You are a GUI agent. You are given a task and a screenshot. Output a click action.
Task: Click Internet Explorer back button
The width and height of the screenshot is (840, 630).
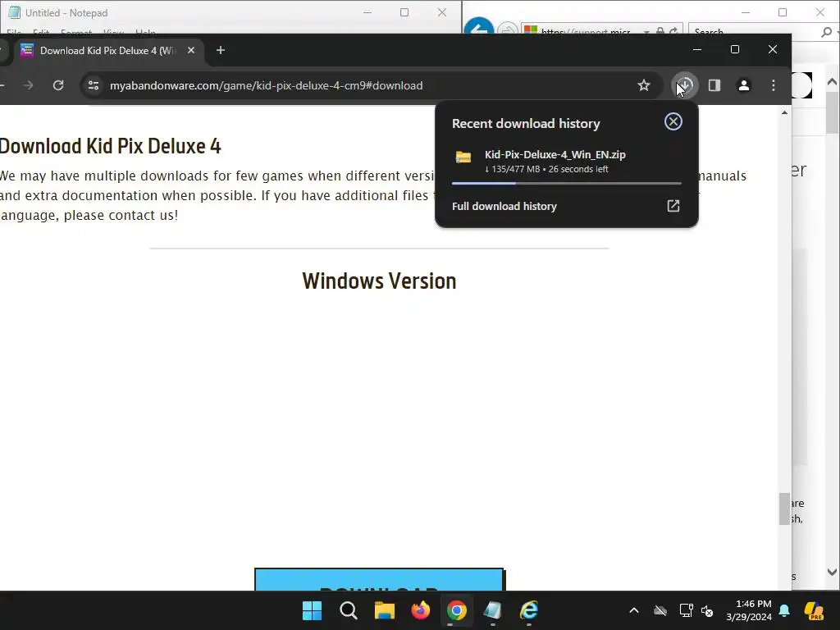(478, 27)
